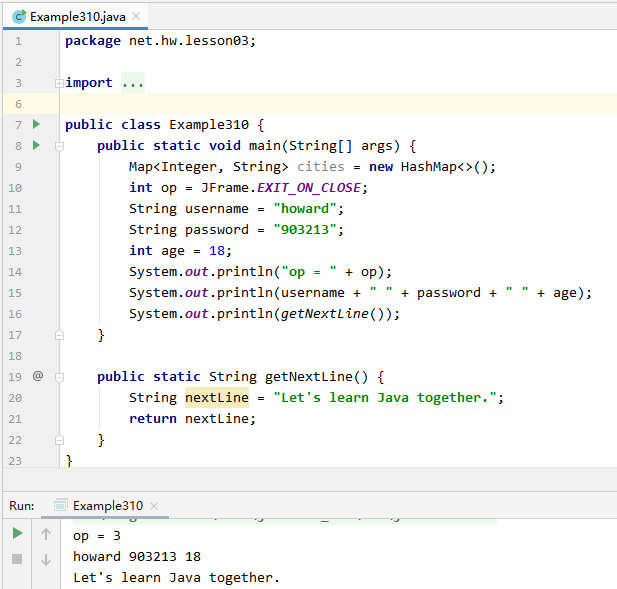Click the fold end marker at line 17
The width and height of the screenshot is (617, 589).
pyautogui.click(x=59, y=335)
